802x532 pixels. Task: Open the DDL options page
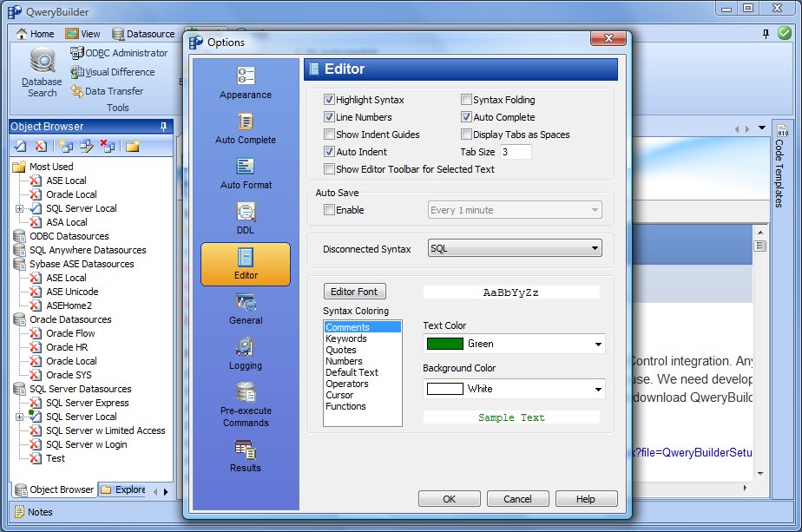pos(246,219)
